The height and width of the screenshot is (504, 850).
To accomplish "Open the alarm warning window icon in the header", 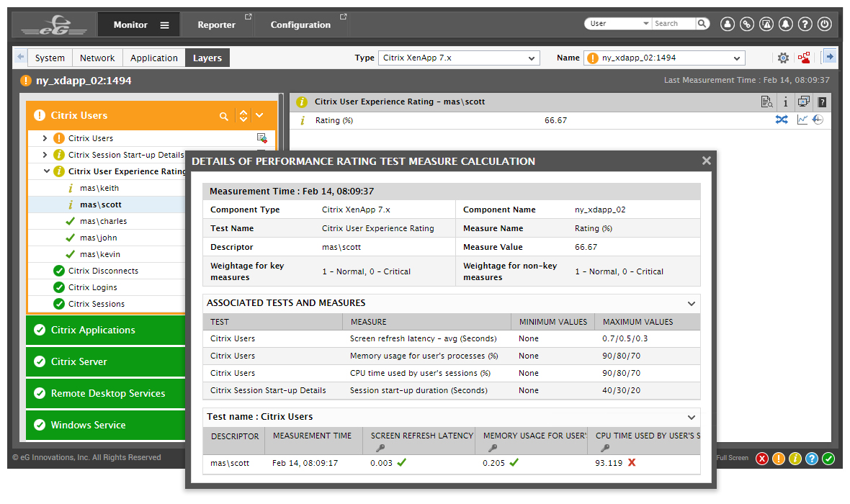I will pyautogui.click(x=766, y=24).
